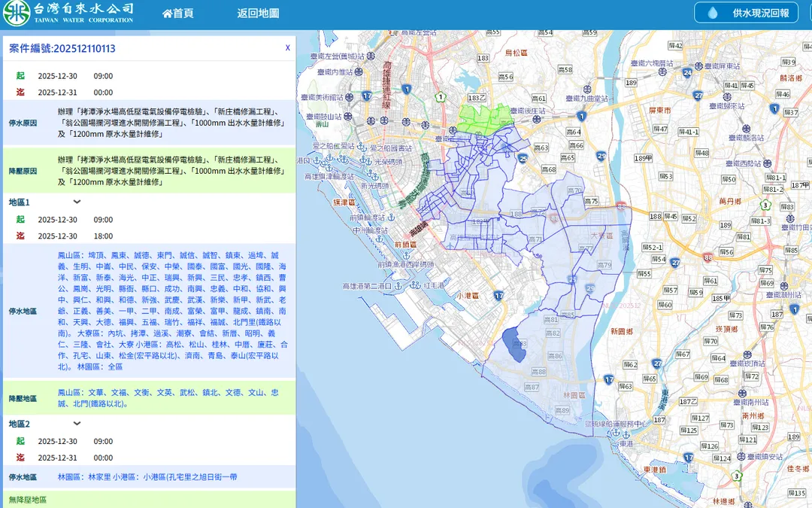Click the 臺鐵歸來站 station icon

[727, 97]
